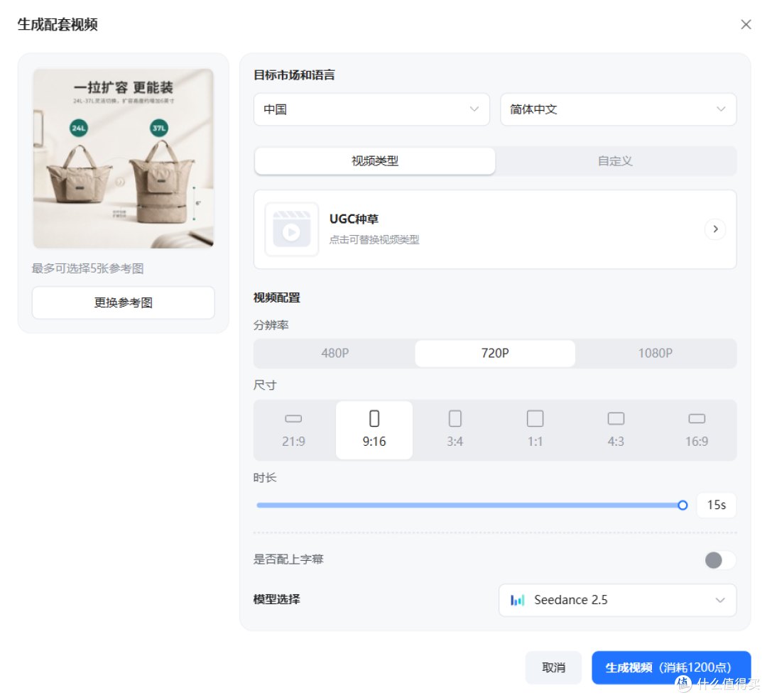
Task: Click the Seedance model bar-chart icon
Action: pos(517,600)
